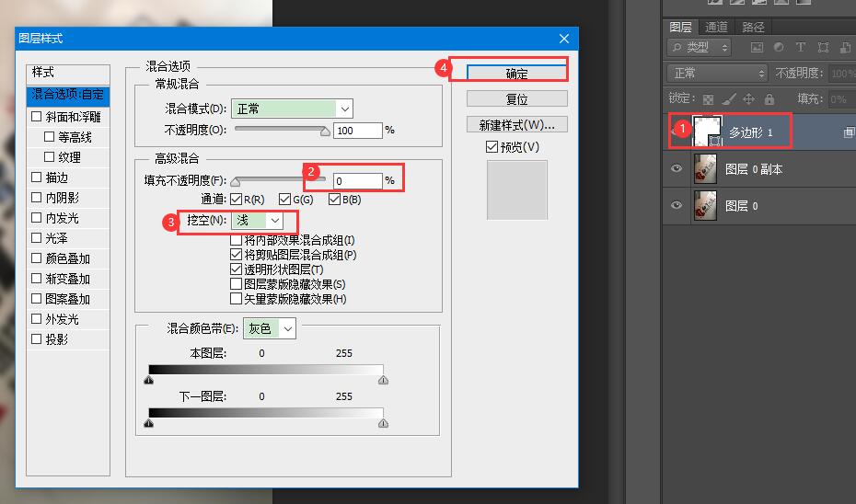Screen dimensions: 856x504
Task: Click Layers panel 不透明度 value field
Action: (x=842, y=73)
